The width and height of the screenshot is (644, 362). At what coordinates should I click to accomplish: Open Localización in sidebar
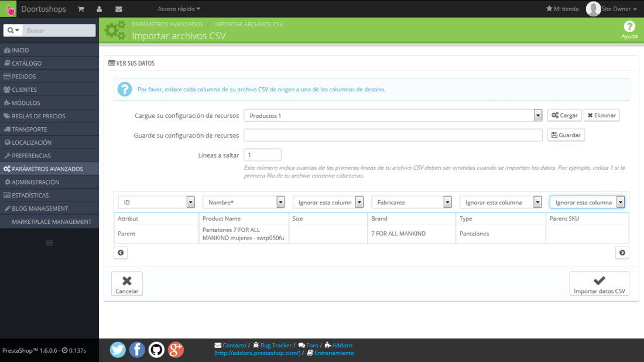click(x=49, y=142)
